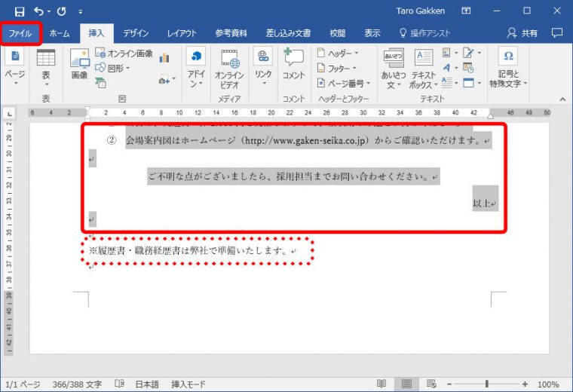573x392 pixels.
Task: Click the コメント (New Comment) button
Action: 293,64
